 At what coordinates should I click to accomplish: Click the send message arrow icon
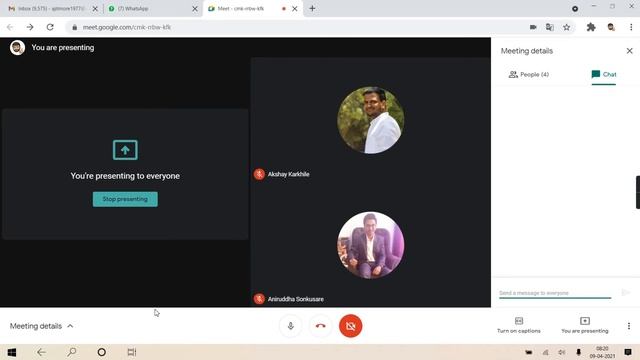tap(625, 292)
